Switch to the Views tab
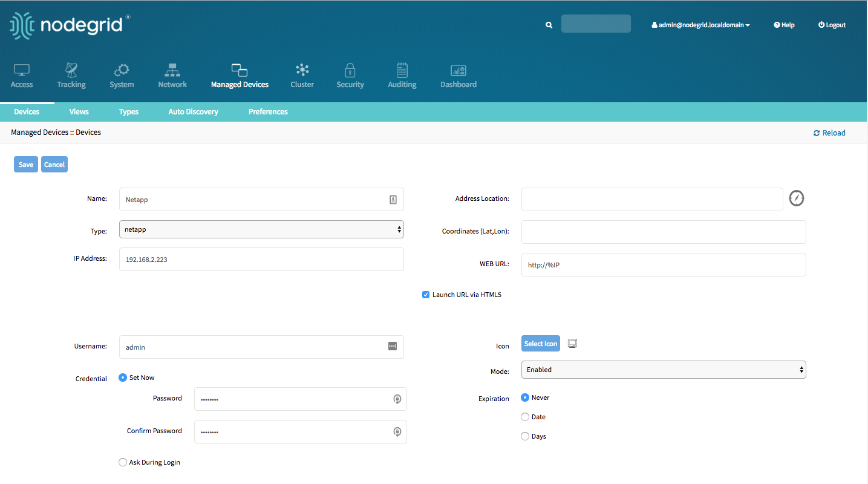Image resolution: width=868 pixels, height=484 pixels. click(x=79, y=112)
